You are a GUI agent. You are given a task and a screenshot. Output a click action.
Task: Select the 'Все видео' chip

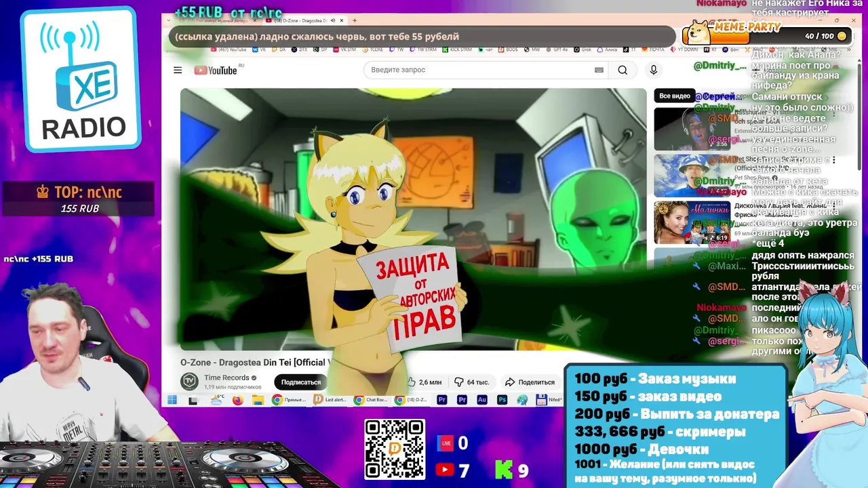tap(675, 96)
